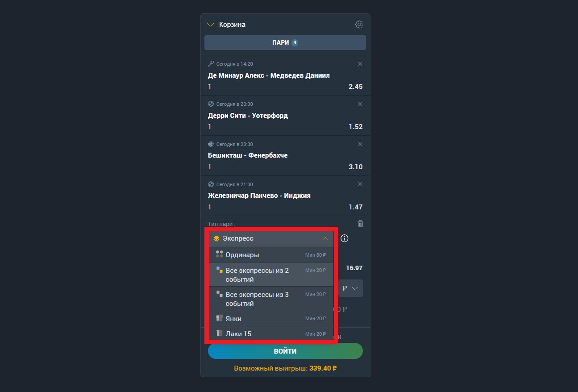Click odds value 3.10
578x392 pixels.
pos(356,167)
